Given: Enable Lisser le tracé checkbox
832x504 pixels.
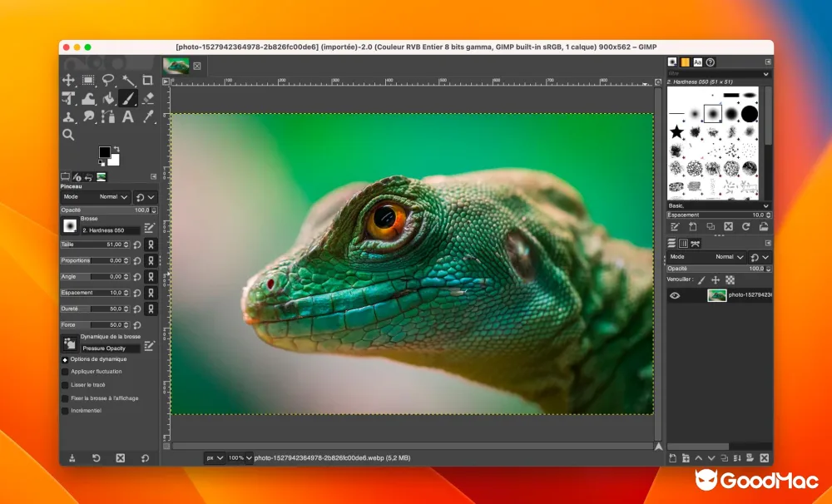Looking at the screenshot, I should pos(65,385).
